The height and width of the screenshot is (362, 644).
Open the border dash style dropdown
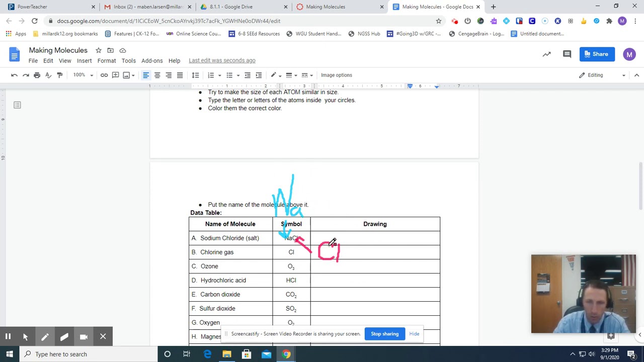(307, 75)
